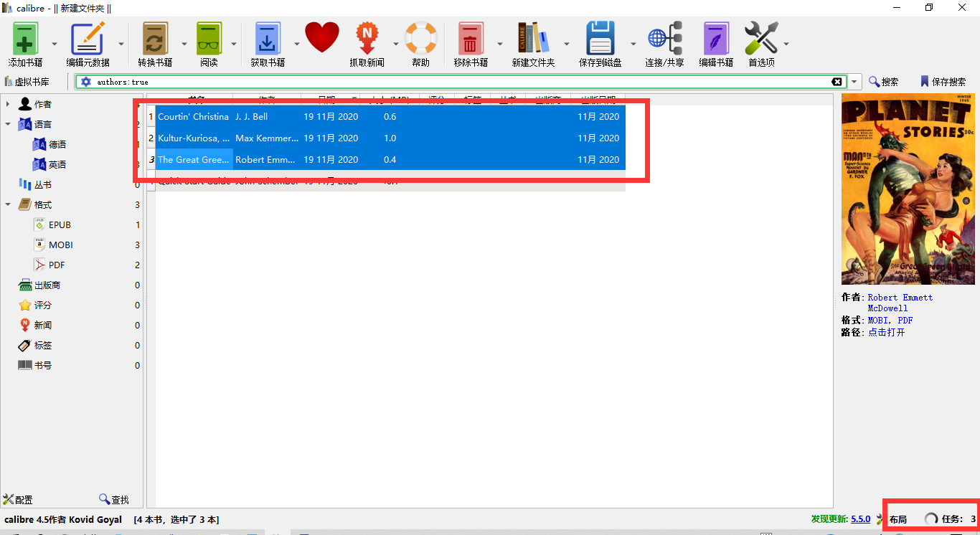This screenshot has width=980, height=535.
Task: Open the Robert Emmett McDowell author link
Action: (x=900, y=303)
